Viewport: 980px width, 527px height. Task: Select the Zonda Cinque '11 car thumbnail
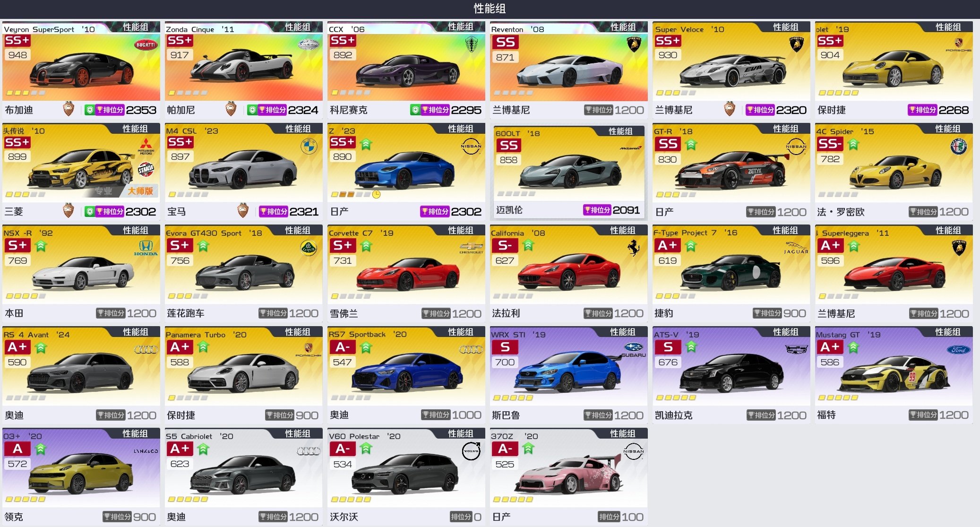click(243, 66)
